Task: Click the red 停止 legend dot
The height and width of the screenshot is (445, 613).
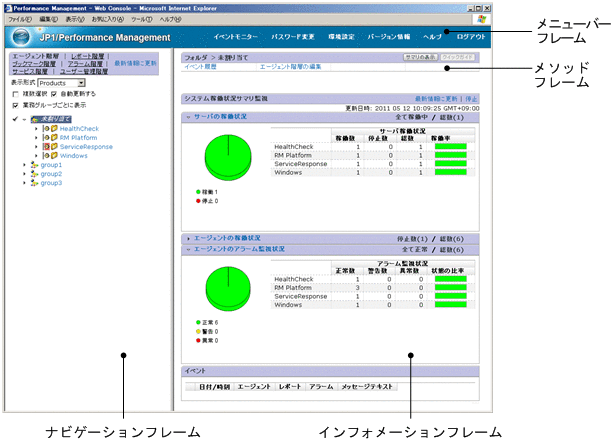Action: [x=198, y=201]
